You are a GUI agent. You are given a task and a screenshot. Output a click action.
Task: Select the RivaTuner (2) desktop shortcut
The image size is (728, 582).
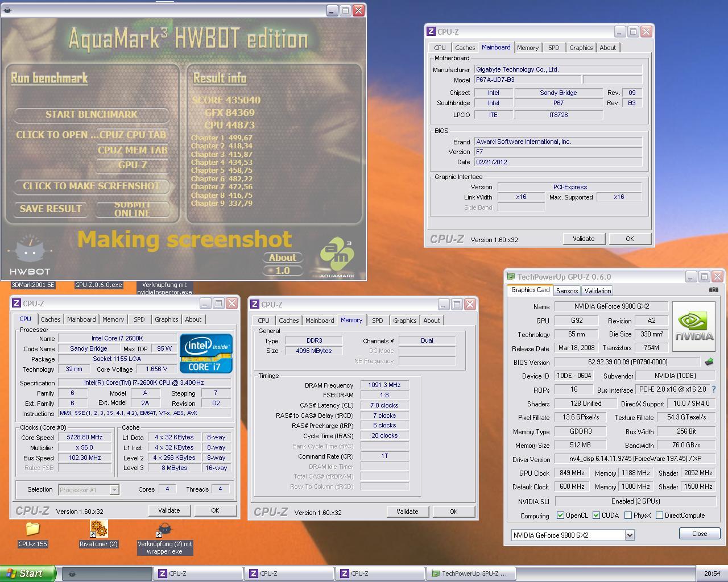tap(98, 529)
